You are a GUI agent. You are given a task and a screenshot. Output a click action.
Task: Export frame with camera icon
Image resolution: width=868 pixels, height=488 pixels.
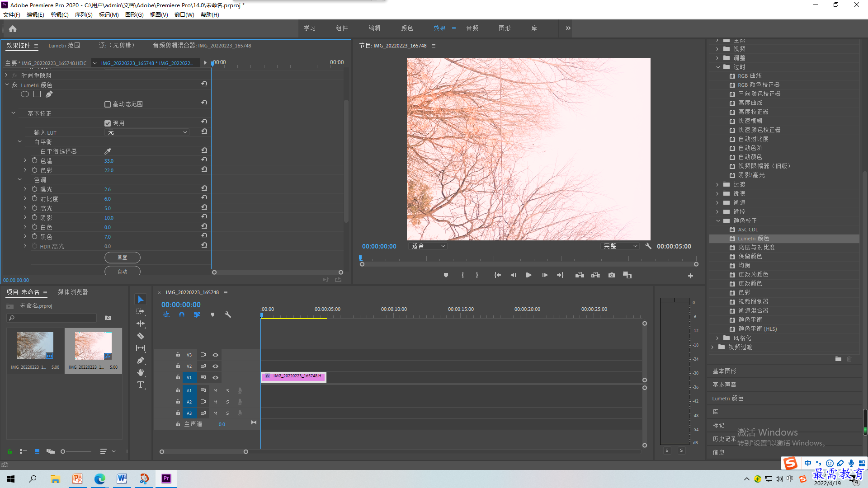coord(612,275)
